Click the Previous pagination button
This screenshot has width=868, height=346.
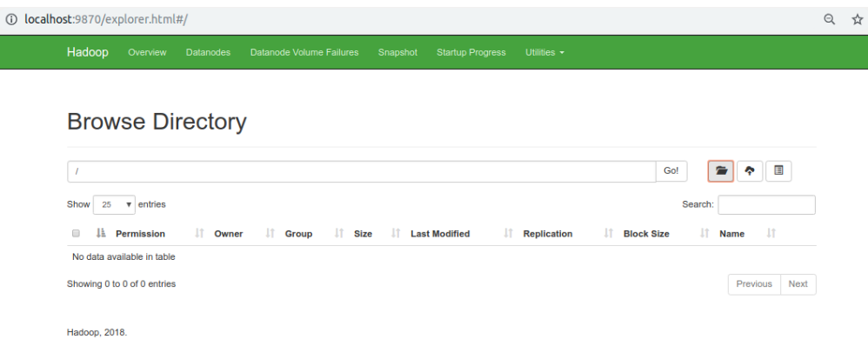coord(754,284)
